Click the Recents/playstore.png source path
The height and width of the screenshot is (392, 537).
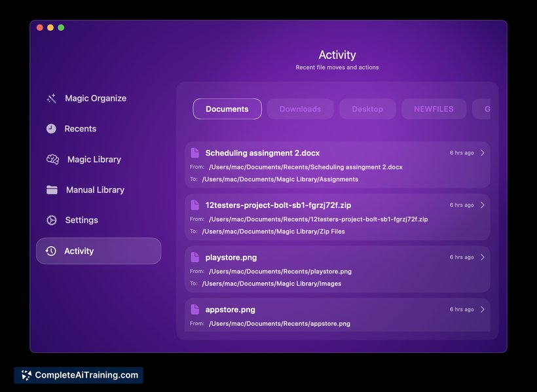coord(280,272)
